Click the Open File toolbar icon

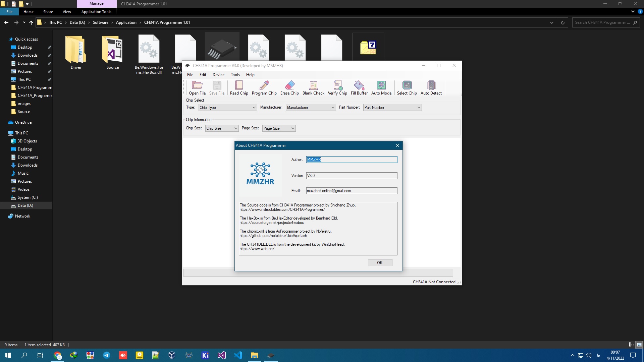pos(197,88)
